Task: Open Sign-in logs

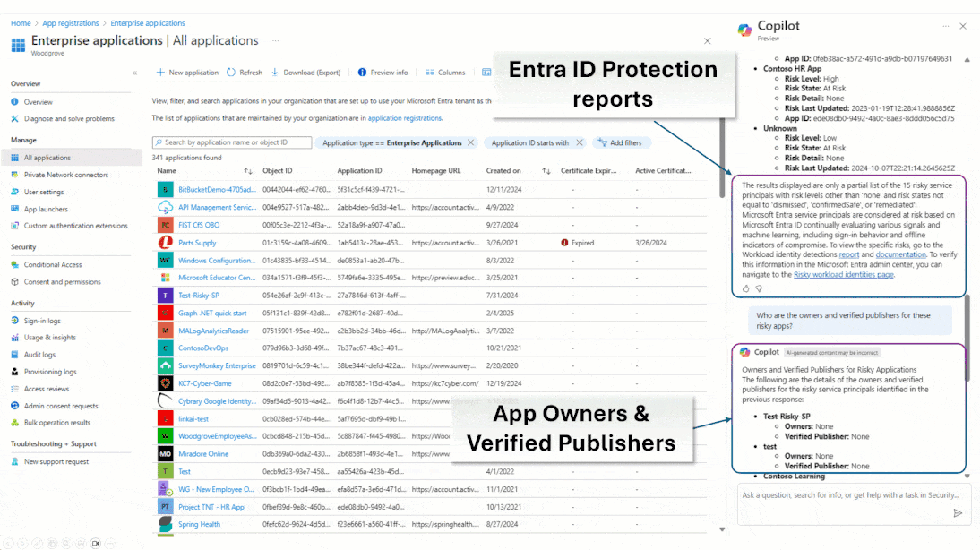Action: click(x=42, y=321)
